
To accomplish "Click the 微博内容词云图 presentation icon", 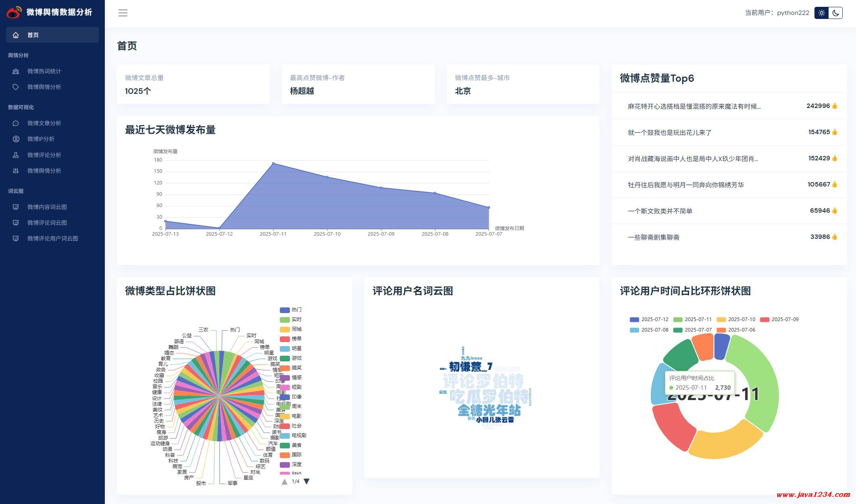I will click(x=16, y=207).
